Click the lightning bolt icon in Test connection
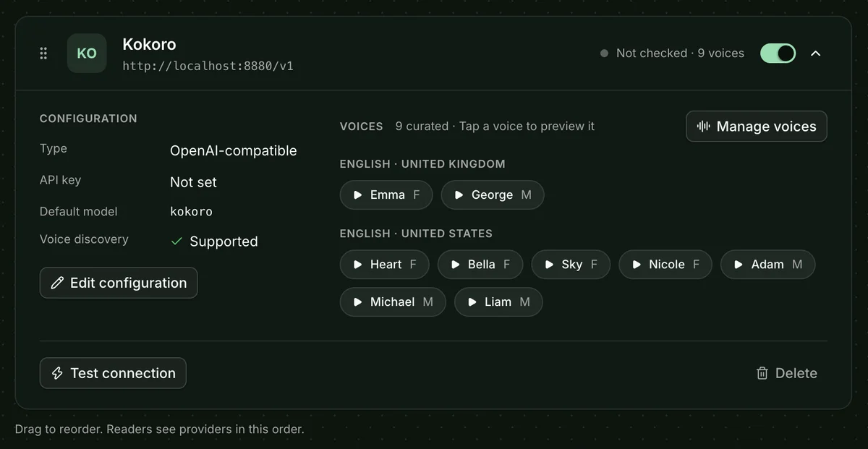Screen dimensions: 868x449 click(57, 373)
